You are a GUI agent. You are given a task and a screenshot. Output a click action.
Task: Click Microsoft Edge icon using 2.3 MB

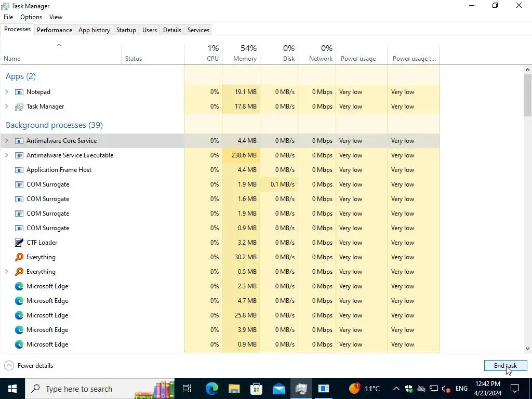[x=19, y=286]
